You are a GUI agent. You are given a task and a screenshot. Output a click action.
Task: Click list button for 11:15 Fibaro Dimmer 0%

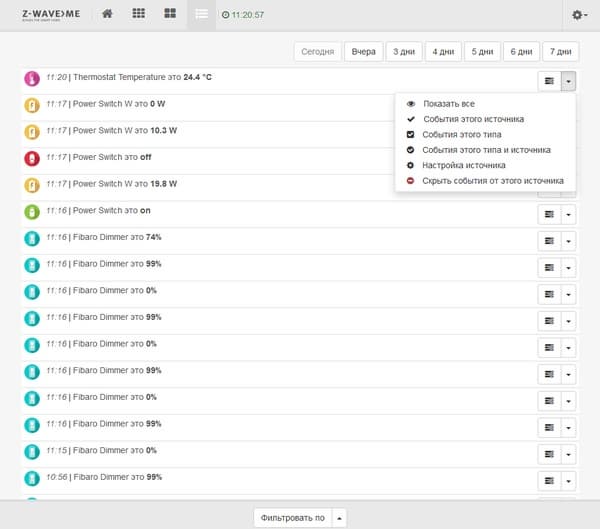point(549,454)
